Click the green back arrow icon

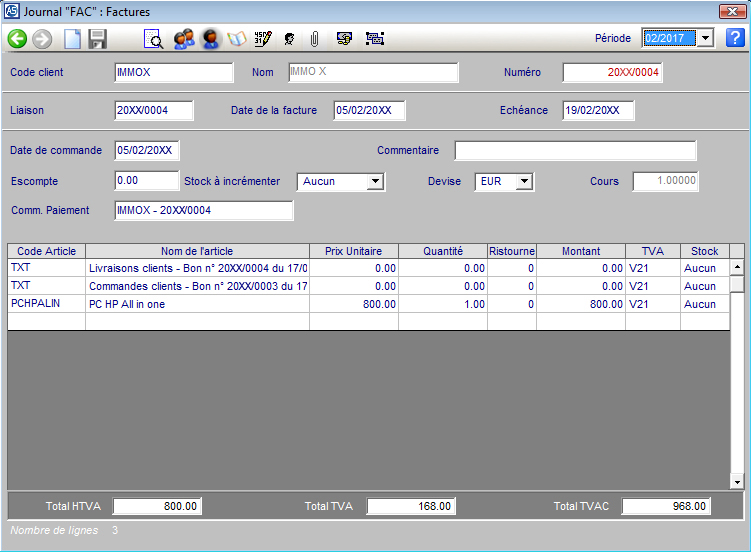coord(17,39)
